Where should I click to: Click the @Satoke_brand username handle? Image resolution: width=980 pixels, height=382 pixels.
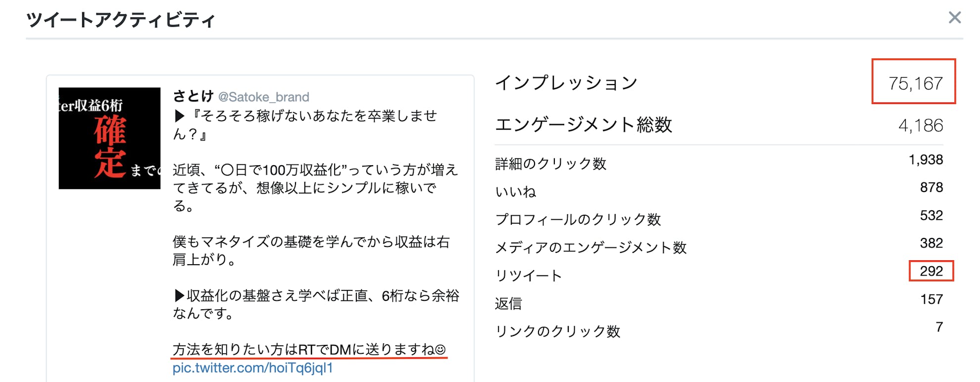263,97
